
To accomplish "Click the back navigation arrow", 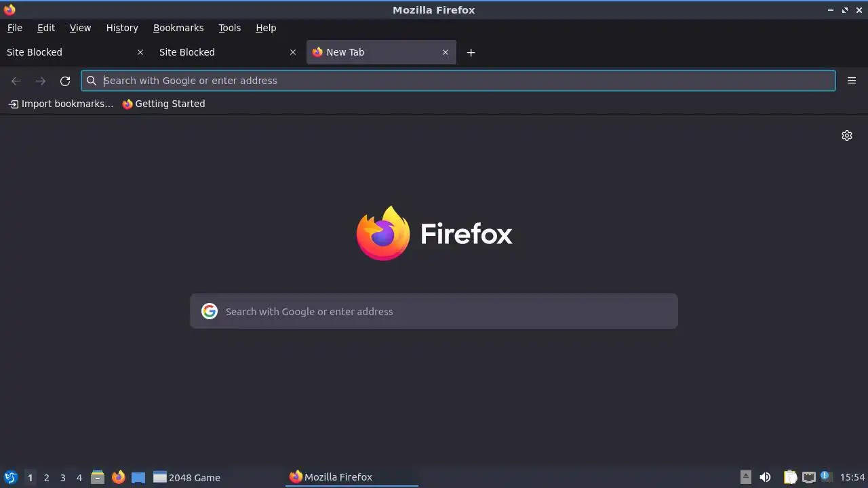I will coord(16,81).
